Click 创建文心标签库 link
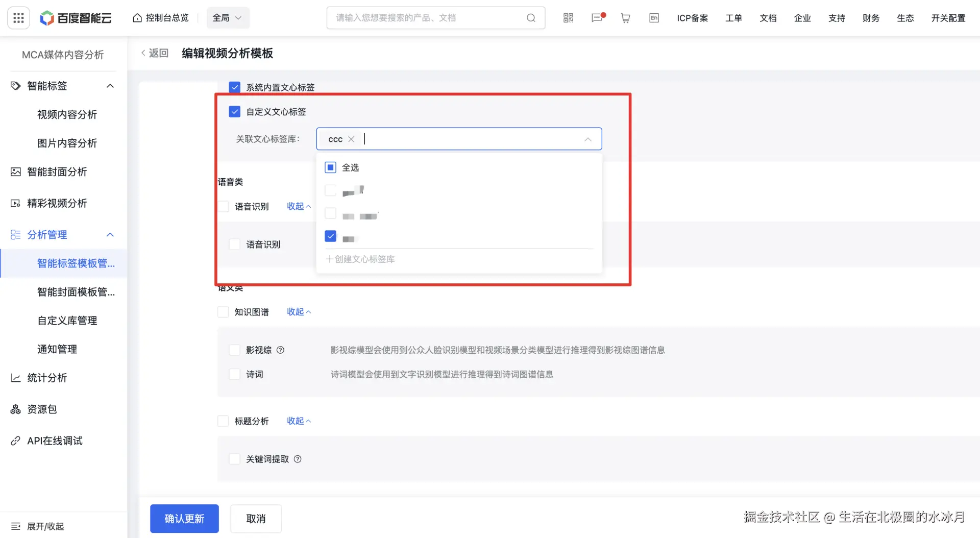Viewport: 980px width, 538px height. click(x=360, y=259)
